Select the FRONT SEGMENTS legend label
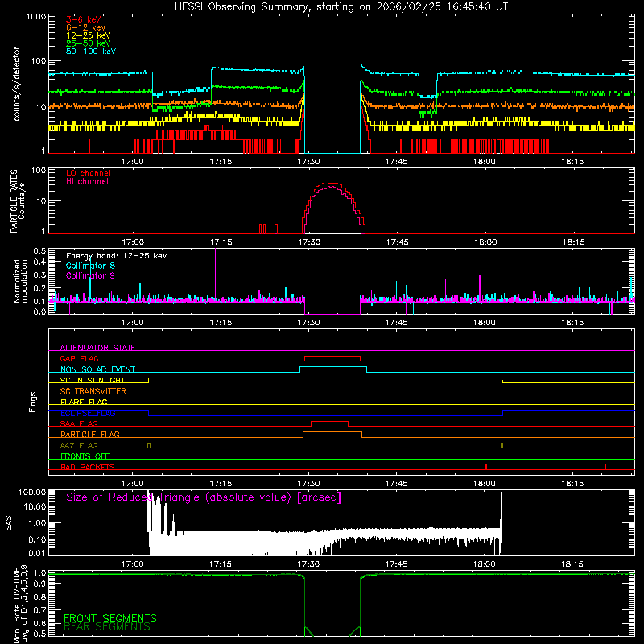This screenshot has height=644, width=644. pos(110,618)
